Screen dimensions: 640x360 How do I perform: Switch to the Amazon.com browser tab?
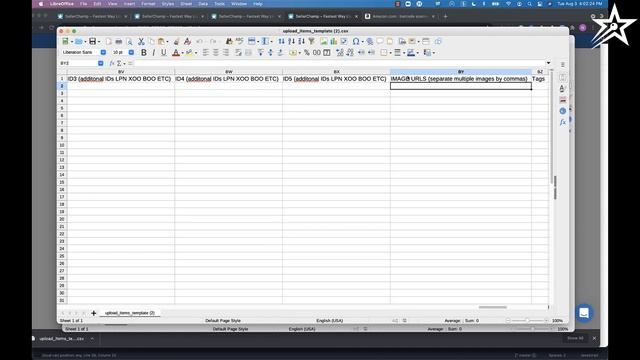(400, 16)
